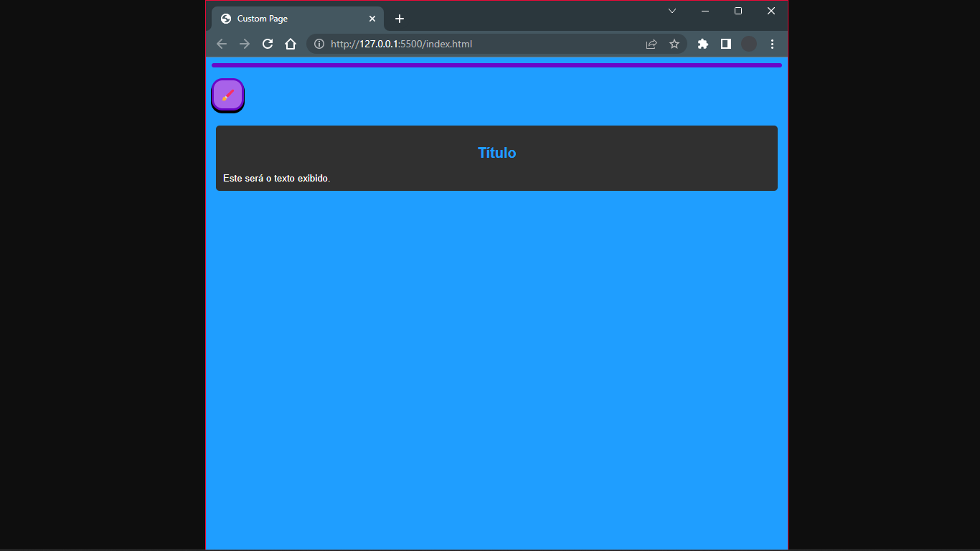The height and width of the screenshot is (551, 980).
Task: Open the Chrome three-dot menu
Action: pyautogui.click(x=771, y=44)
